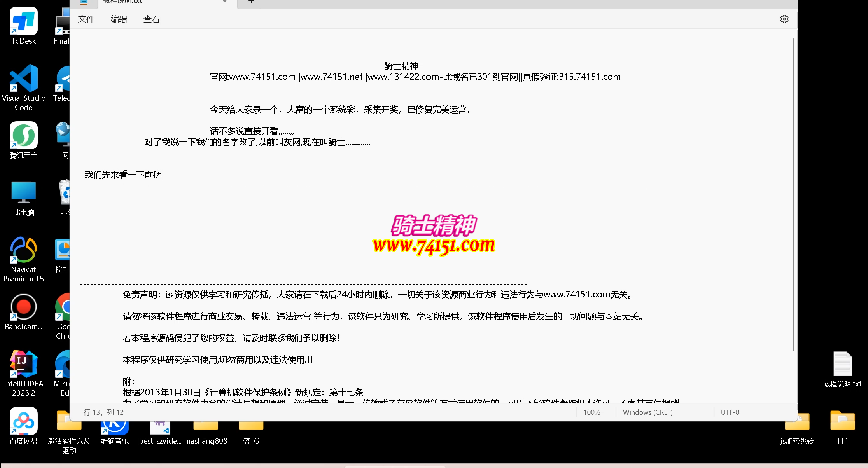Click the 100% zoom level indicator
The height and width of the screenshot is (468, 868).
591,412
